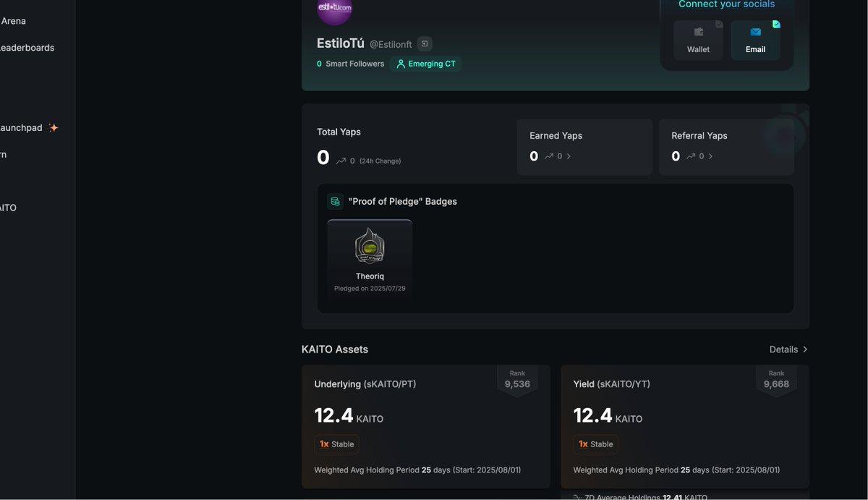Open the Leaderboards sidebar item
The image size is (868, 500).
point(27,48)
